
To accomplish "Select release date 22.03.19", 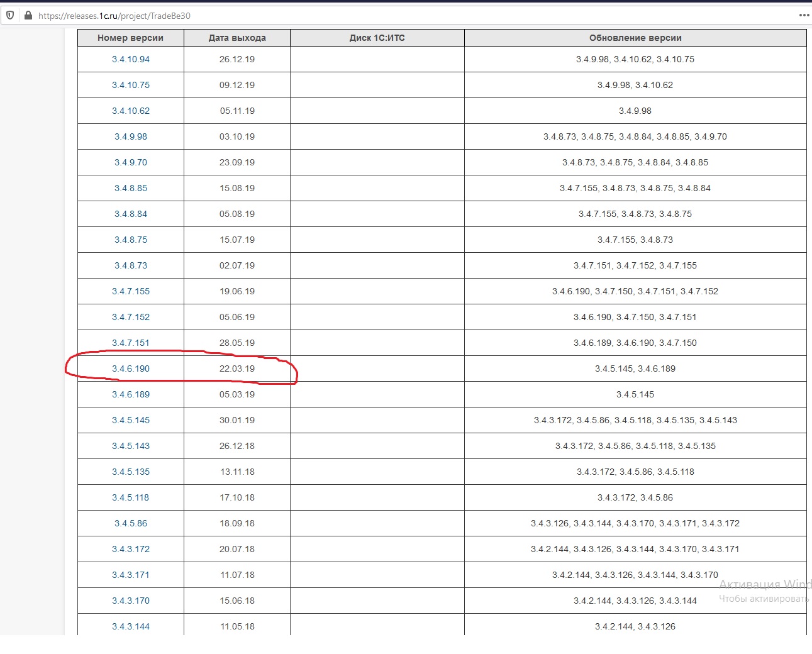I will 237,369.
